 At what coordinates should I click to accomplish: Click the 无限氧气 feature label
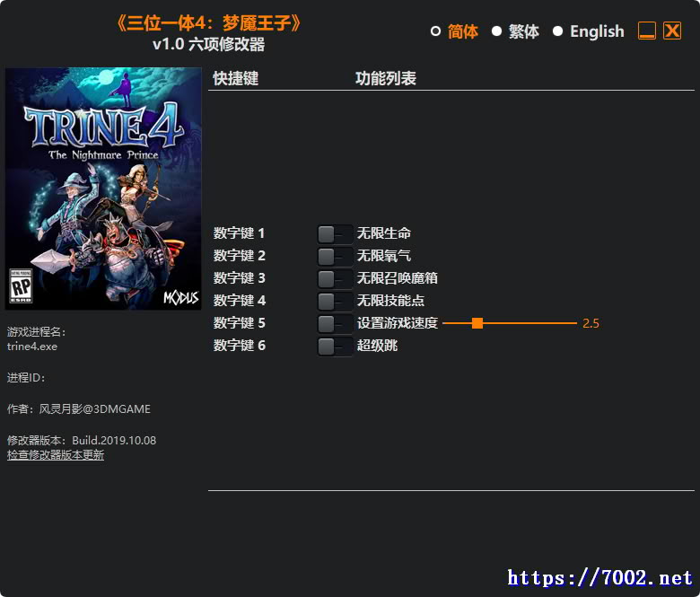tap(384, 256)
